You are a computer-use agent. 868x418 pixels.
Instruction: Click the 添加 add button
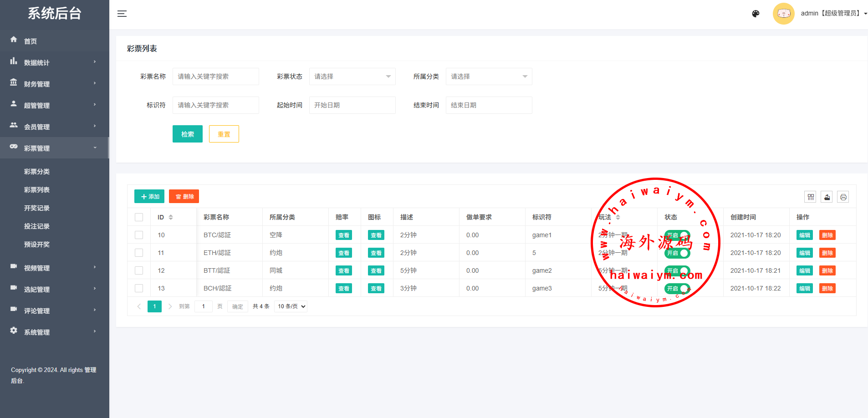(149, 196)
